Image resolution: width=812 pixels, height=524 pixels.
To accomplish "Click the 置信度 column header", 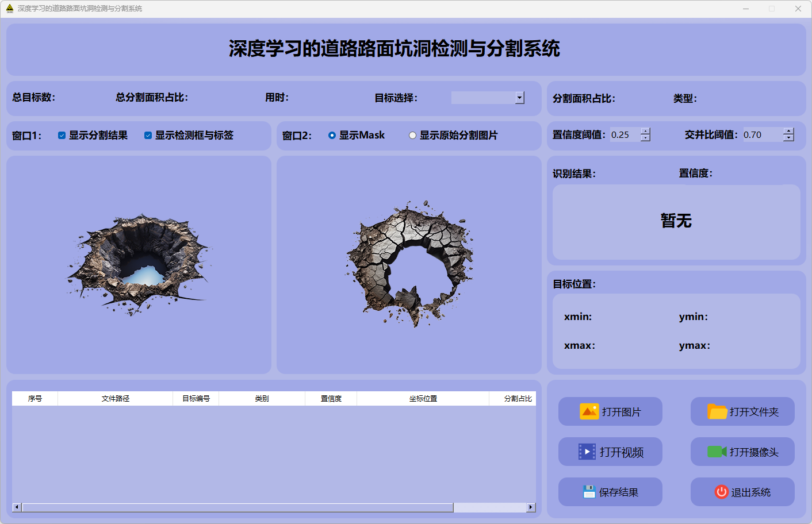I will click(x=331, y=399).
